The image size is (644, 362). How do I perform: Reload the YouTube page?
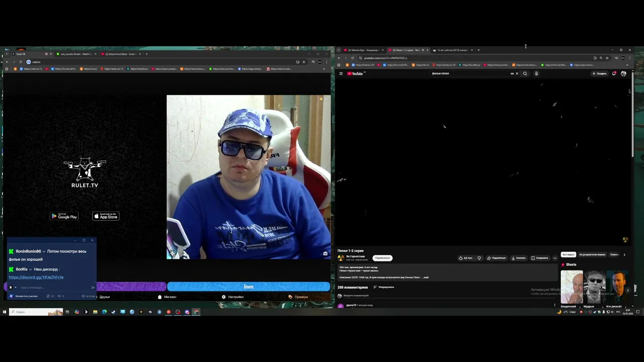(x=352, y=58)
